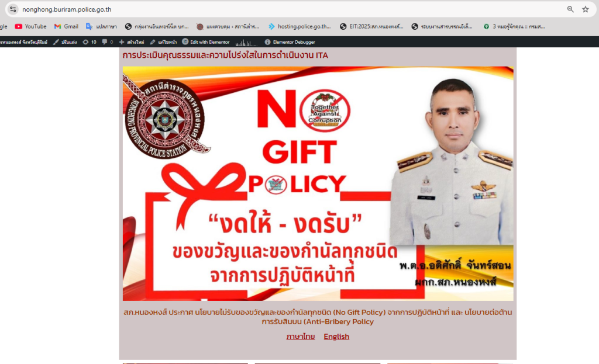Screen dimensions: 599x364
Task: Open the Google Translate bookmark
Action: coord(101,26)
